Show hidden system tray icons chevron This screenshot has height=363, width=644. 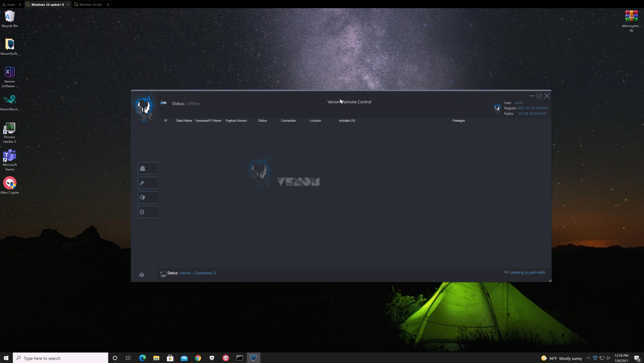click(588, 358)
